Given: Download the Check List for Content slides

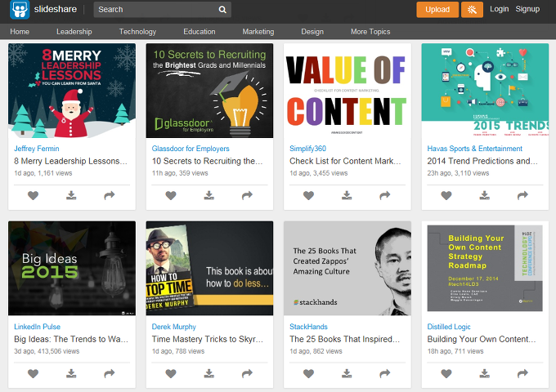Looking at the screenshot, I should click(x=347, y=195).
